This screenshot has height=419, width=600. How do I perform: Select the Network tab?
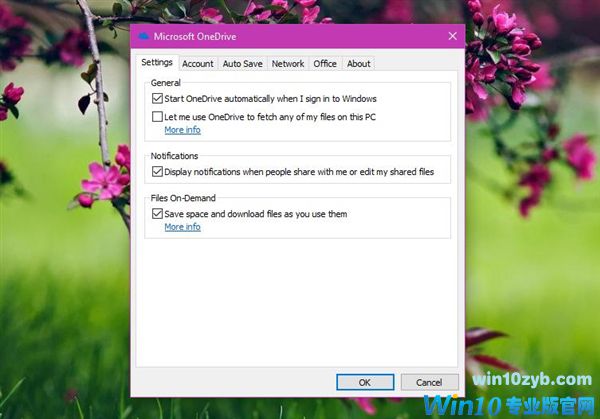pyautogui.click(x=288, y=64)
